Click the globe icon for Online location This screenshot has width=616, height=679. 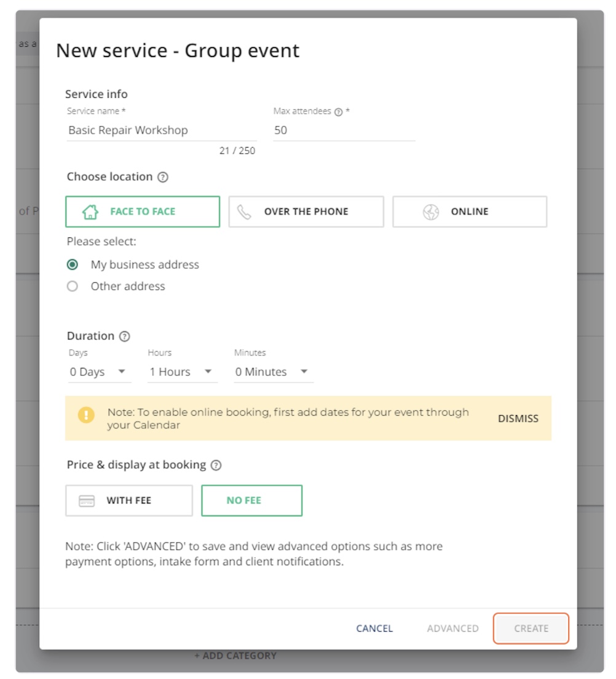click(x=431, y=212)
